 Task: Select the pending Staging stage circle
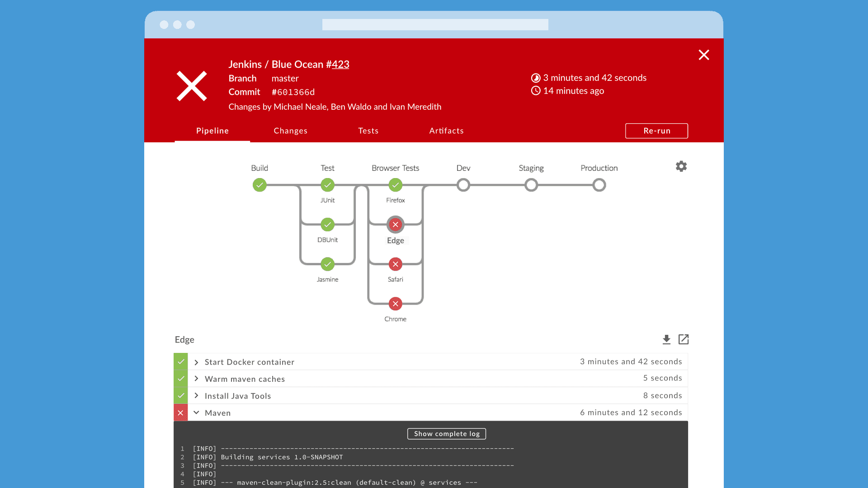[x=531, y=185]
